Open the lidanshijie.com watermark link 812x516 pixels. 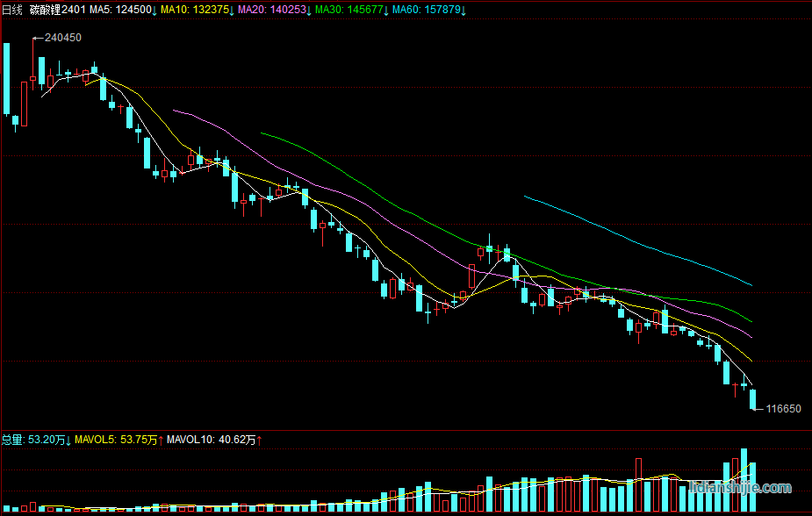click(741, 488)
